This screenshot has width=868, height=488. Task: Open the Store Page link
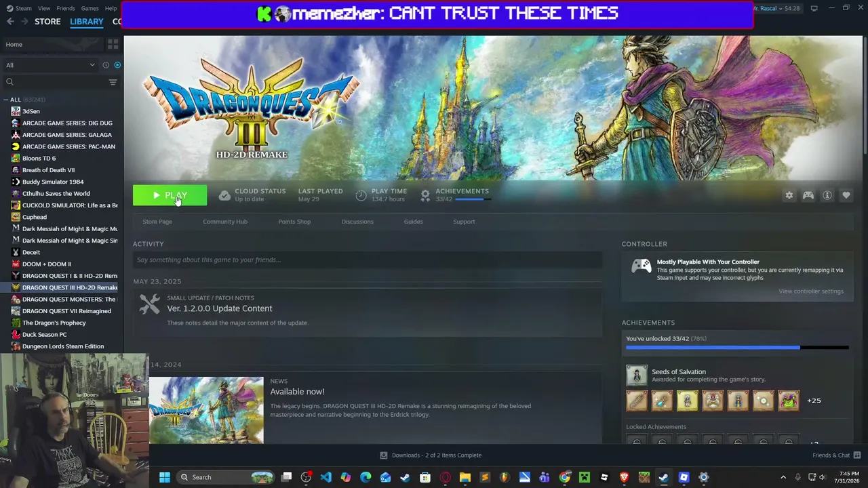point(157,222)
